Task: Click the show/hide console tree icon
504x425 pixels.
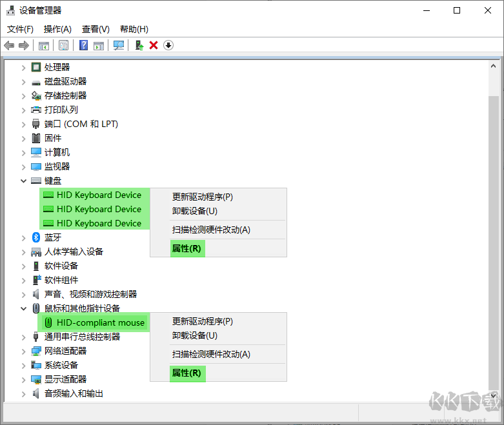Action: [x=44, y=45]
